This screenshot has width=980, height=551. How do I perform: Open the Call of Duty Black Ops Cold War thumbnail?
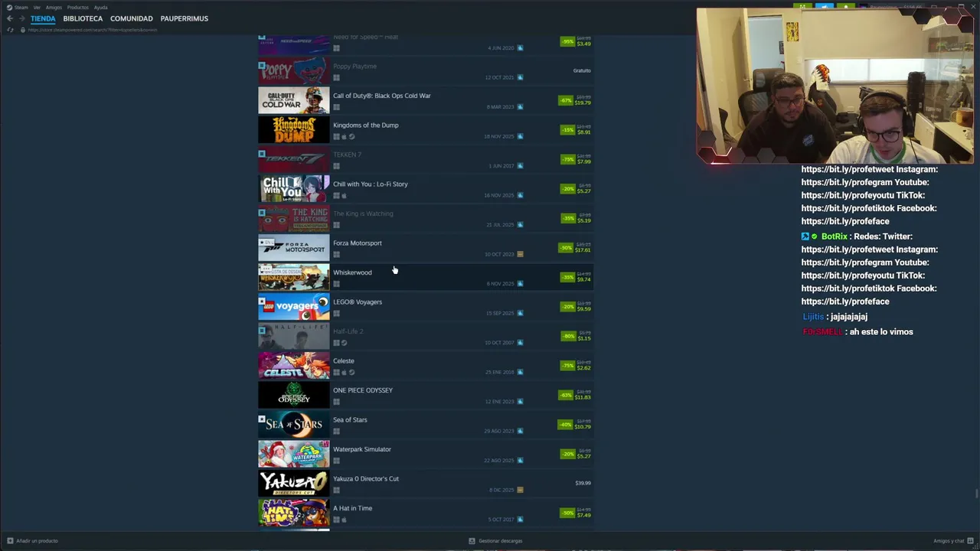click(294, 100)
